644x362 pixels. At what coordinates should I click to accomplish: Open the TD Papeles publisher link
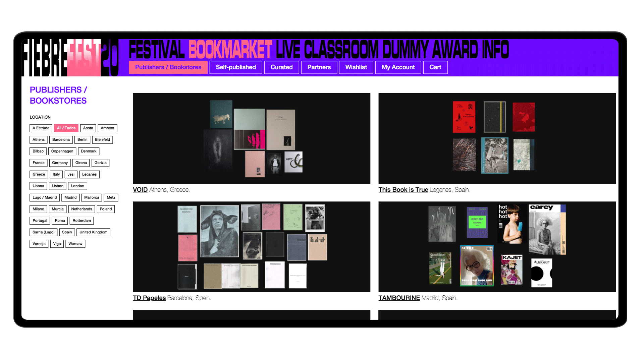click(x=149, y=298)
